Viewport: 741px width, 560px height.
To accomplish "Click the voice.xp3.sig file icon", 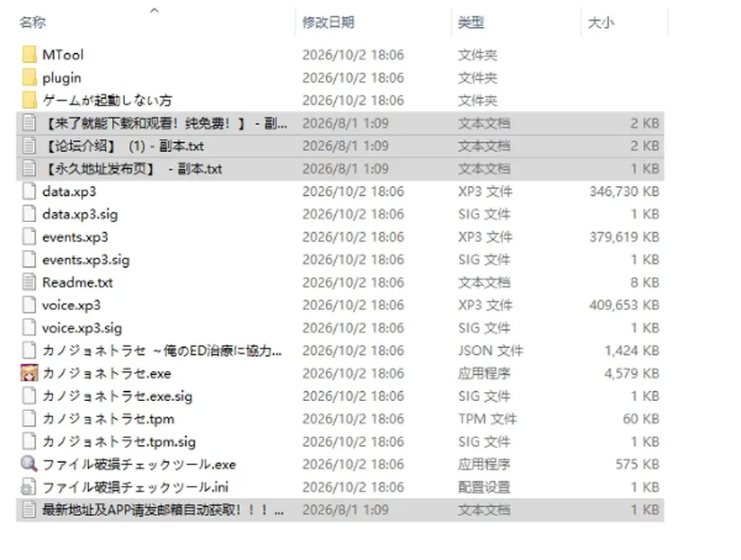I will point(29,328).
